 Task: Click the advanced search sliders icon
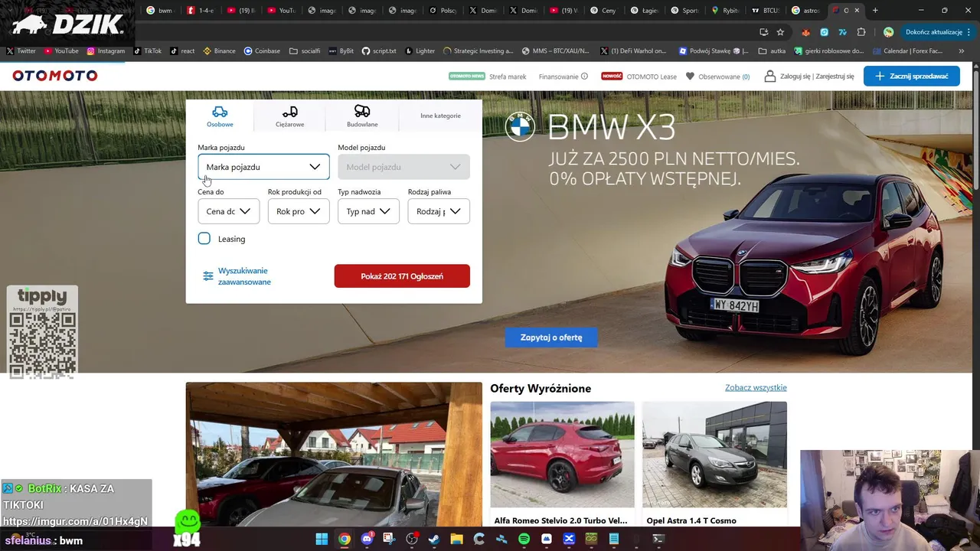pos(208,276)
